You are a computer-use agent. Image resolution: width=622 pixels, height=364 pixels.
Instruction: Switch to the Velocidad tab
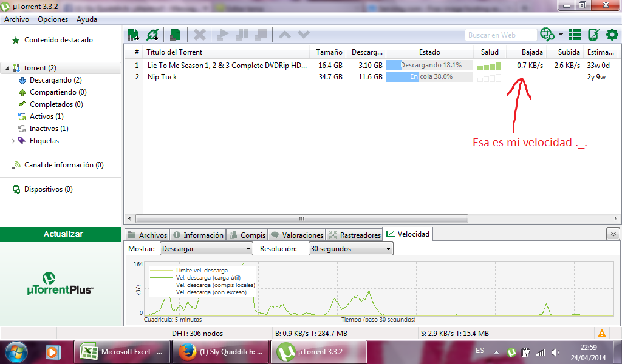[408, 234]
